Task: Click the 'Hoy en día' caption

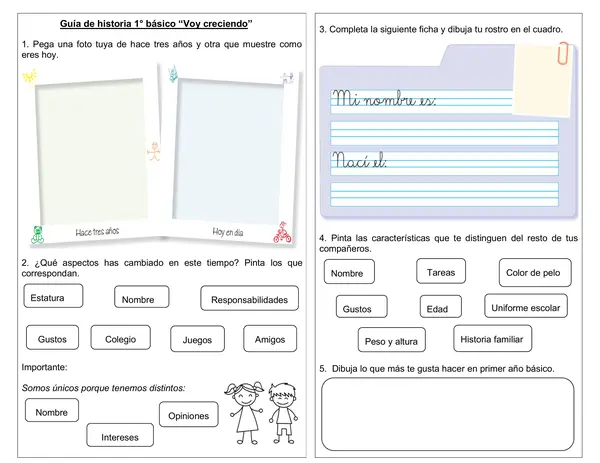Action: tap(228, 232)
